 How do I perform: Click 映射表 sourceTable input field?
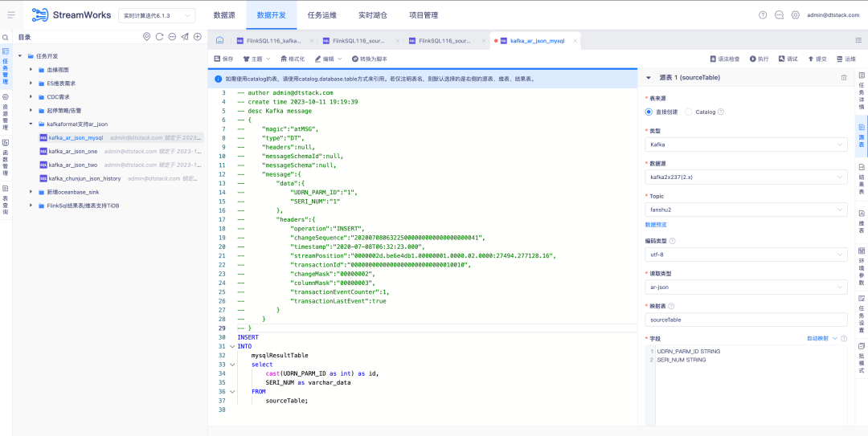[x=746, y=320]
